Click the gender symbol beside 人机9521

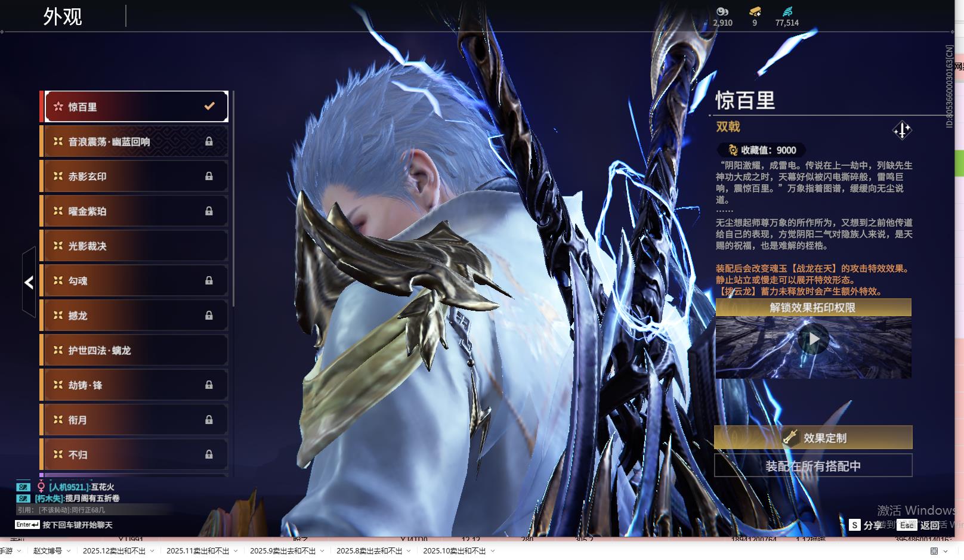[x=41, y=487]
